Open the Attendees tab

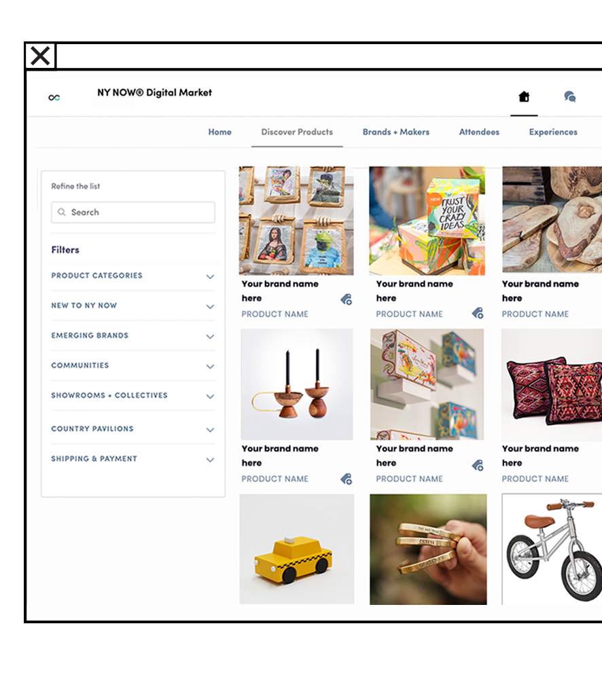[479, 132]
